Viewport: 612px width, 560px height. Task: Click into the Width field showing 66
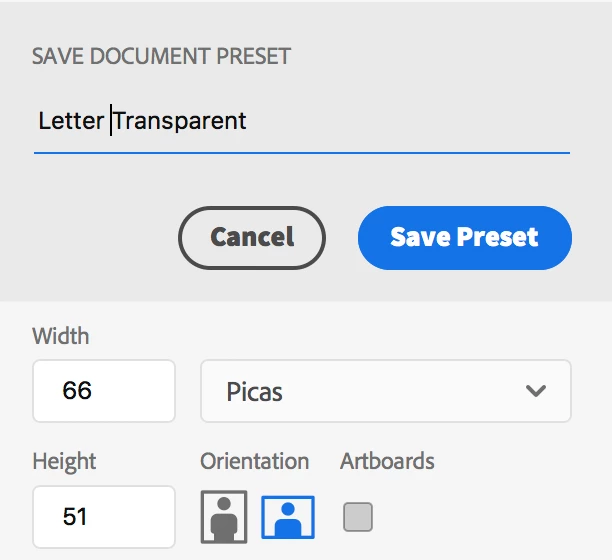104,391
